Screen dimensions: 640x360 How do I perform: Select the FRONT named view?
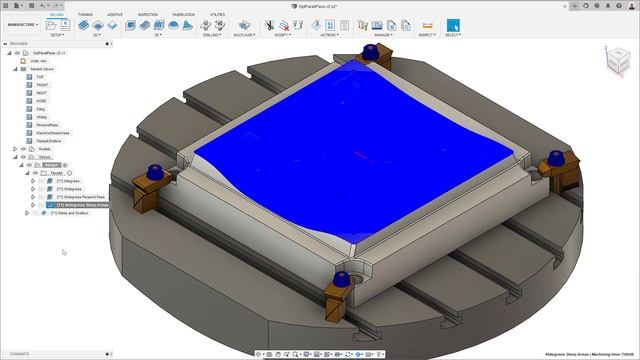(42, 85)
